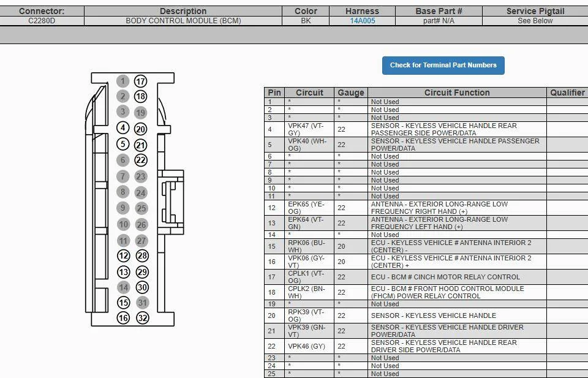Click pin 16 circle on the connector
The image size is (588, 378).
click(x=123, y=318)
